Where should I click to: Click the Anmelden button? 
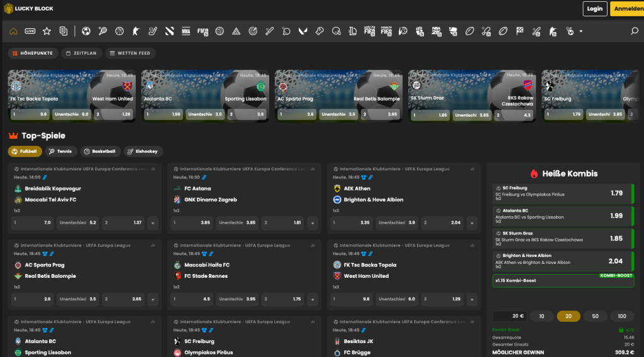pyautogui.click(x=627, y=9)
